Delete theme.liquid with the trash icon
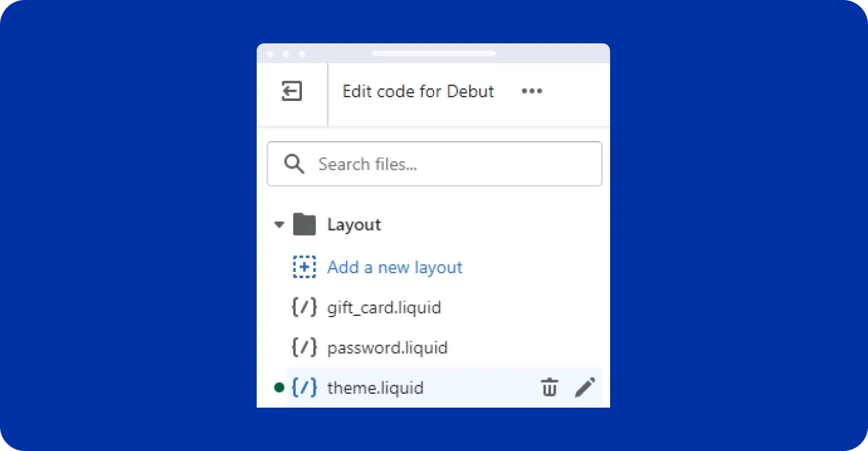This screenshot has width=868, height=451. point(549,388)
